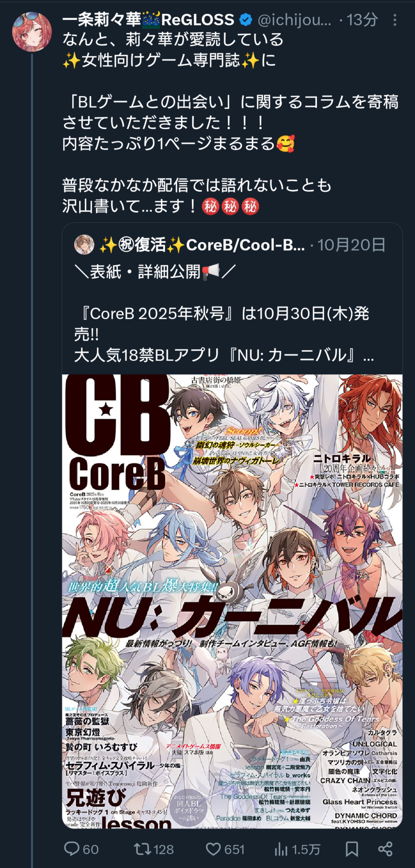Tap the 10月20日 quoted post date

351,245
